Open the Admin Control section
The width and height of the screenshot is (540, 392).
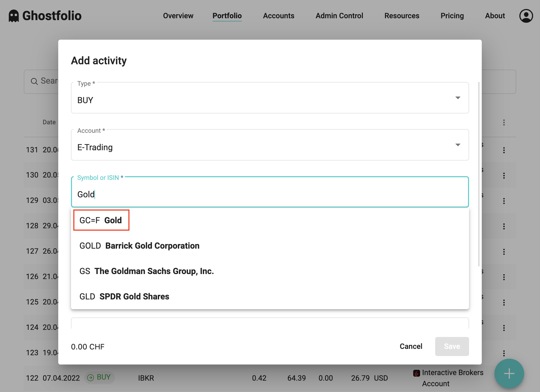339,16
